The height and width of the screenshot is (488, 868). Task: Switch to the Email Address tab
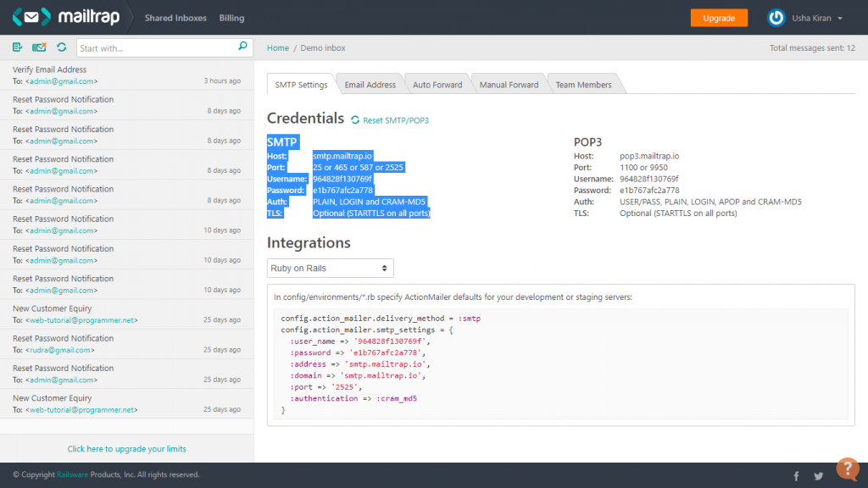(x=370, y=85)
